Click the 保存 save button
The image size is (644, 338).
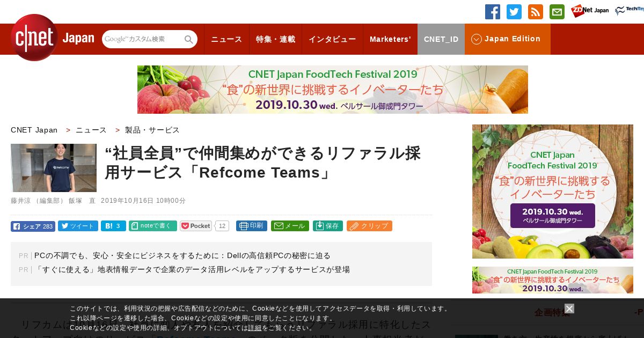[x=328, y=226]
